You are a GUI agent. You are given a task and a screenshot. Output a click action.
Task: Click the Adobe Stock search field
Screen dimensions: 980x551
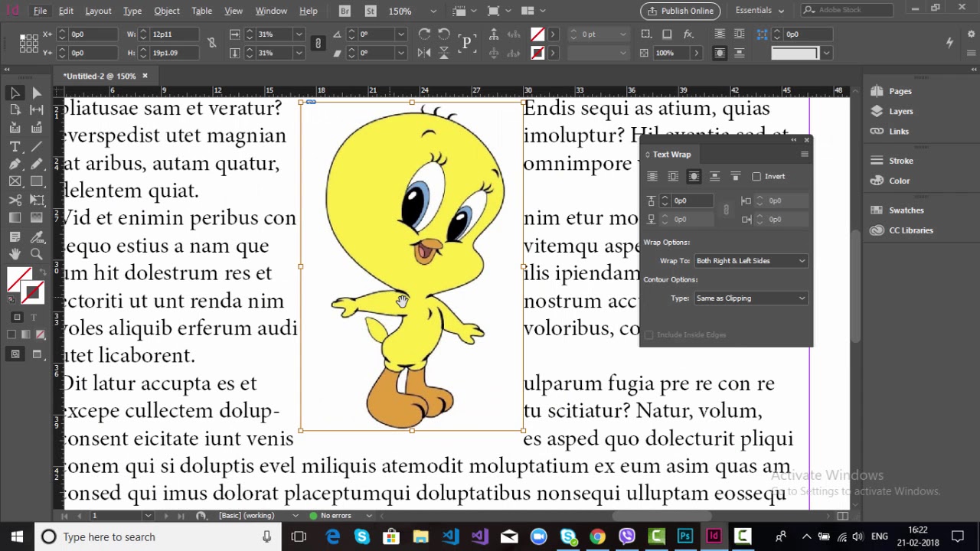(x=848, y=10)
